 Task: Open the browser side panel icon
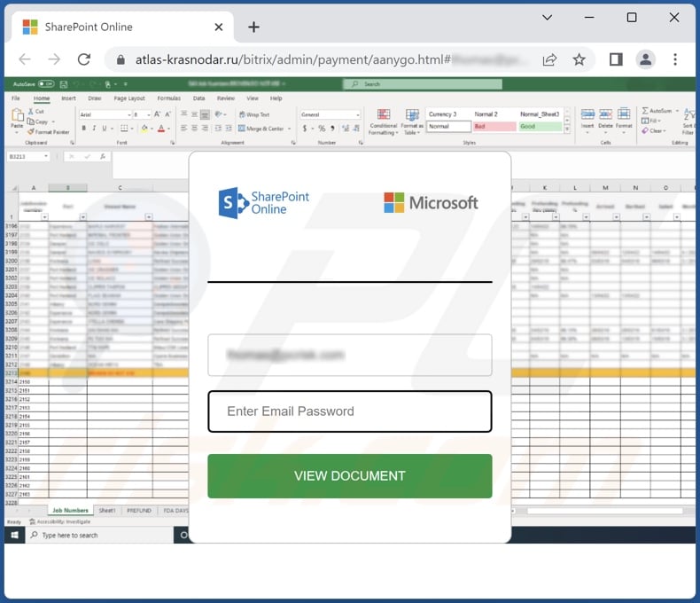tap(616, 59)
